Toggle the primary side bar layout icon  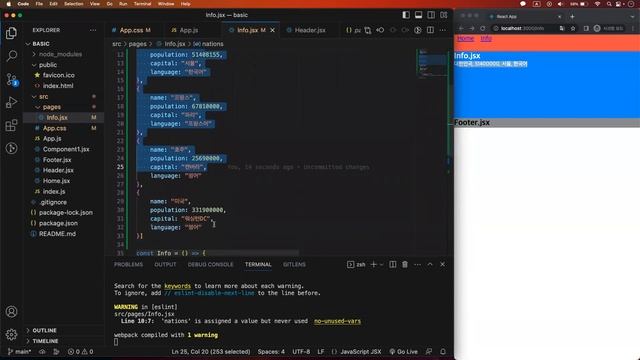tap(406, 15)
